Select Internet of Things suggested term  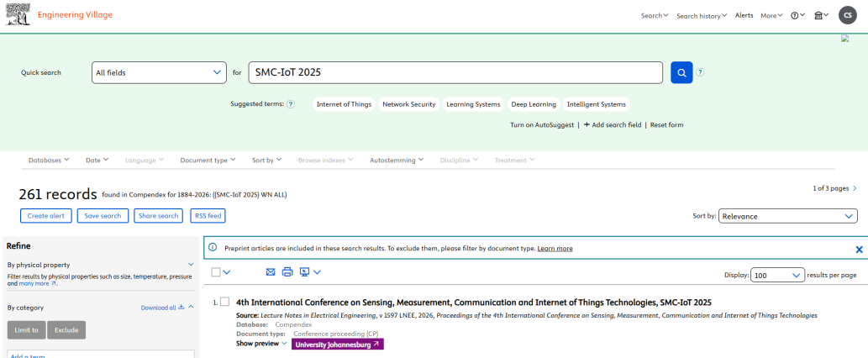(x=343, y=104)
